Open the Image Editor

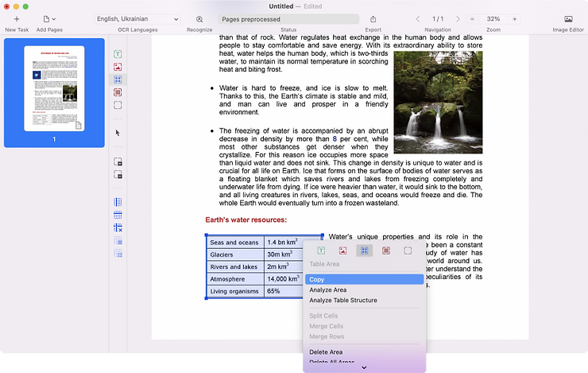[x=568, y=19]
